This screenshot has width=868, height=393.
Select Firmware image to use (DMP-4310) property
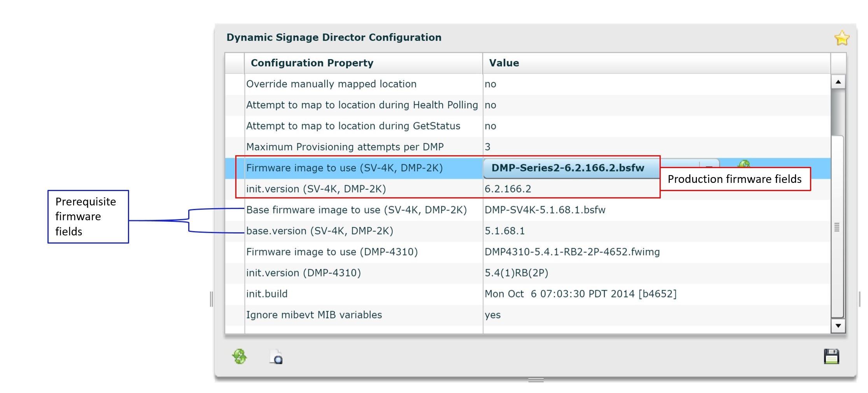click(332, 252)
